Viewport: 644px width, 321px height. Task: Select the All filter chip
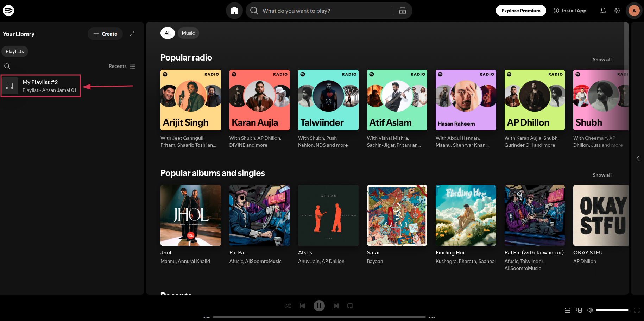click(168, 33)
